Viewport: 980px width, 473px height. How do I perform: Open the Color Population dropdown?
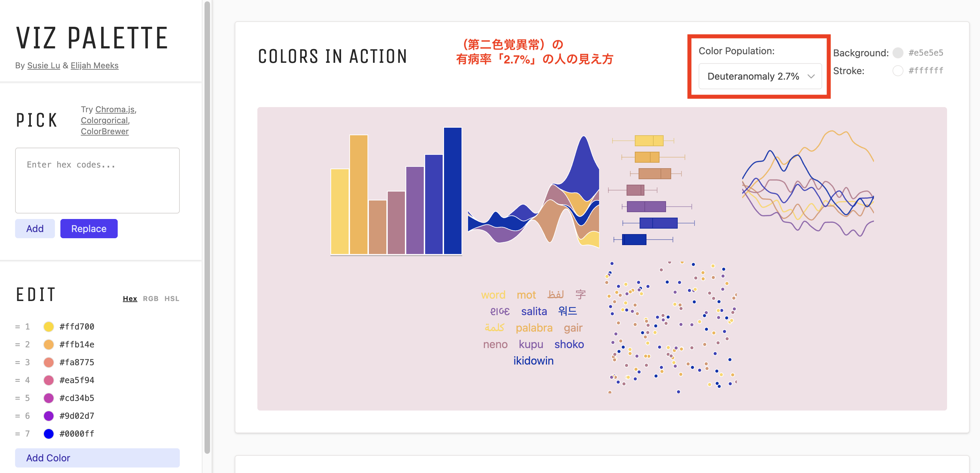click(760, 77)
